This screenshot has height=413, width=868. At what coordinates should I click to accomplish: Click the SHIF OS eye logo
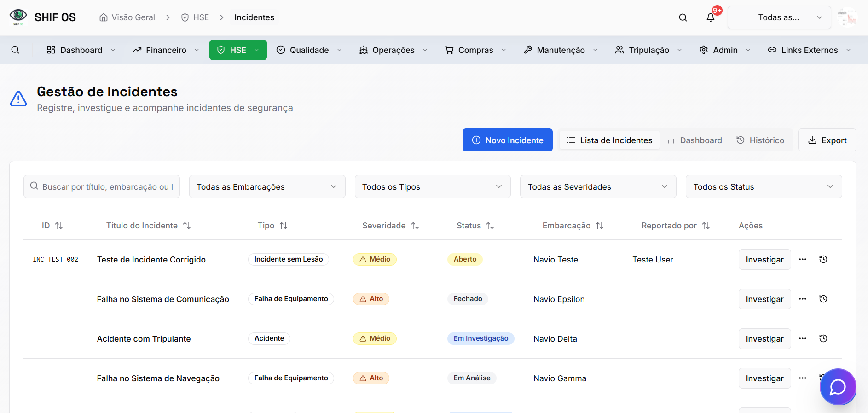18,17
